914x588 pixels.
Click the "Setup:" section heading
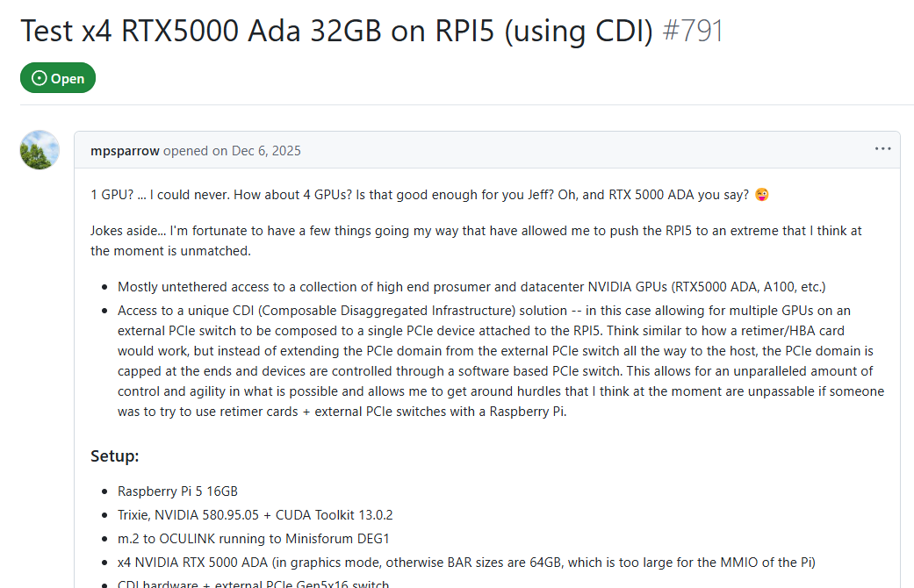pos(115,455)
